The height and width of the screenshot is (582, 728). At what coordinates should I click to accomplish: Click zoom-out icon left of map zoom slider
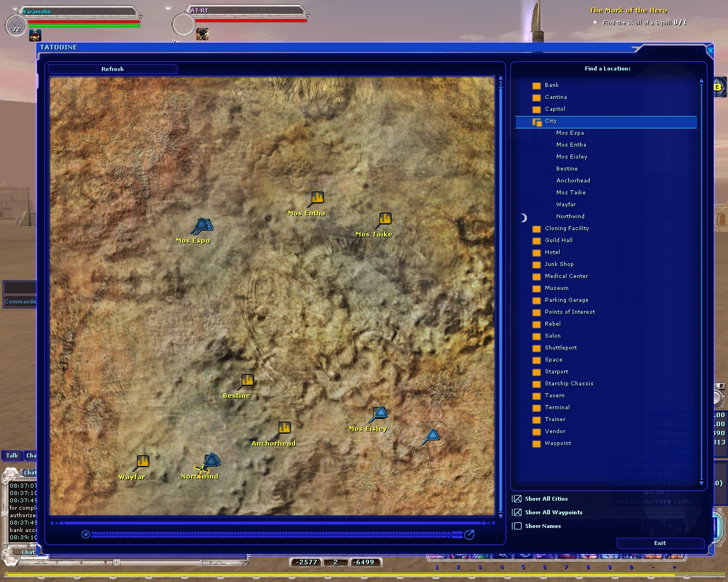click(86, 534)
